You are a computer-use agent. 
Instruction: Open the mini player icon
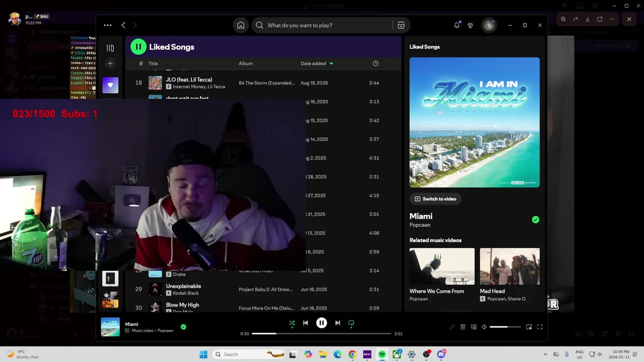[x=529, y=327]
